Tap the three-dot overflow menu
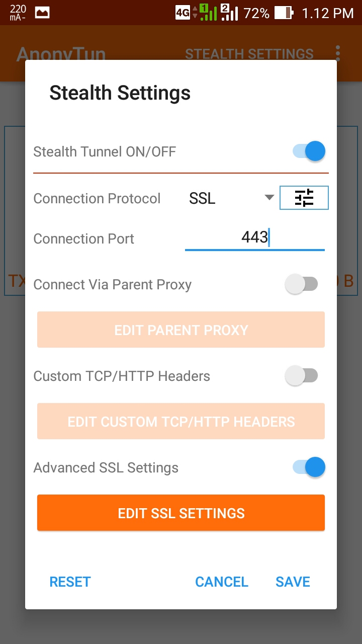Viewport: 362px width, 644px height. [338, 53]
